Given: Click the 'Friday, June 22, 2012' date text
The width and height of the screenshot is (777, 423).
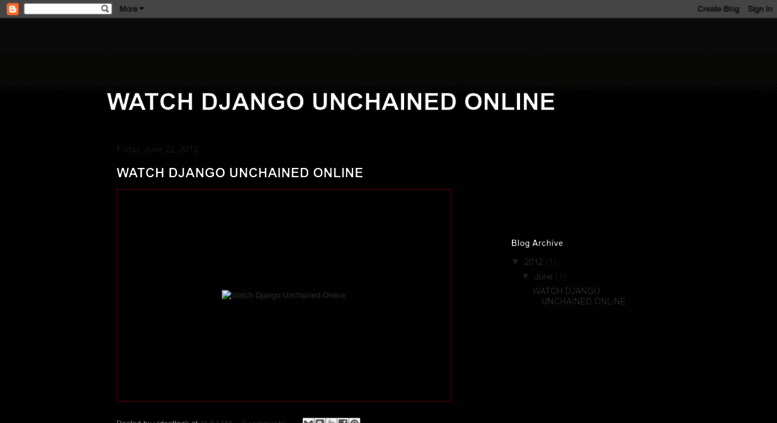Looking at the screenshot, I should 157,149.
